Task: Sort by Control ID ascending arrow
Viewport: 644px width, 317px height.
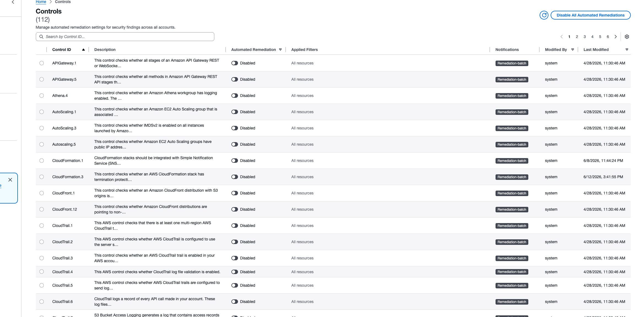Action: (x=83, y=50)
